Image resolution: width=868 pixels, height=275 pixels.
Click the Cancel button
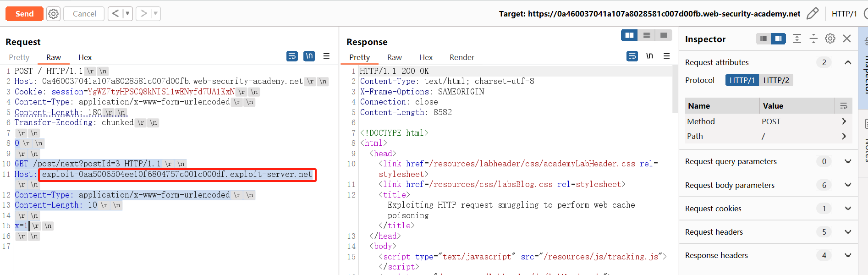(84, 14)
